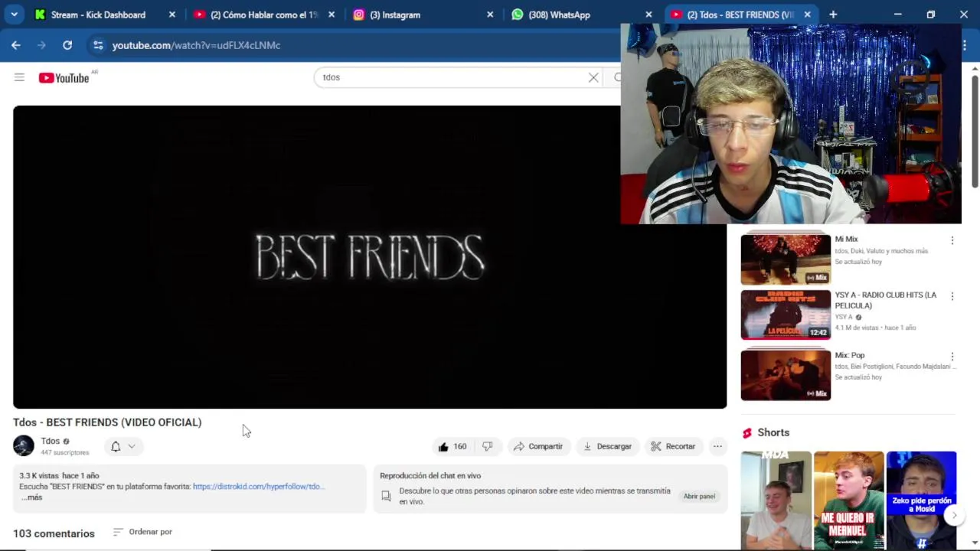Click the Compartir share button
The height and width of the screenshot is (551, 980).
pos(538,446)
